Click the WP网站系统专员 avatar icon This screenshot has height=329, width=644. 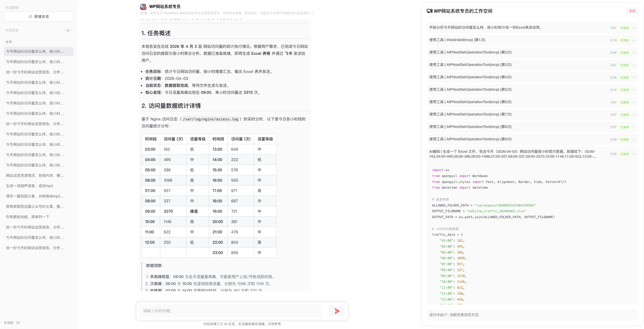[143, 7]
